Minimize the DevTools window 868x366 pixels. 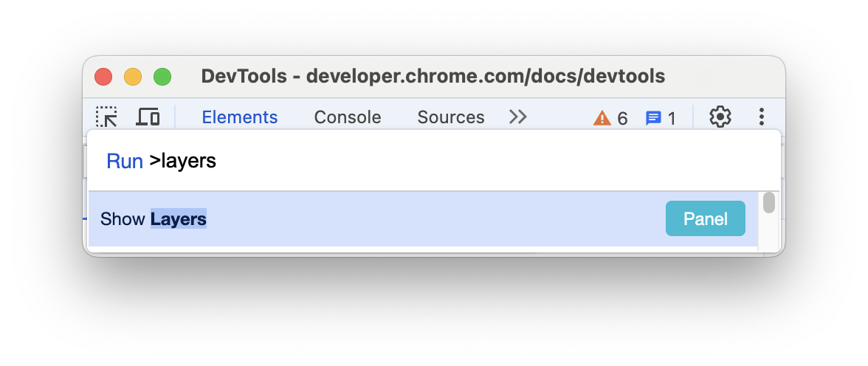(133, 77)
